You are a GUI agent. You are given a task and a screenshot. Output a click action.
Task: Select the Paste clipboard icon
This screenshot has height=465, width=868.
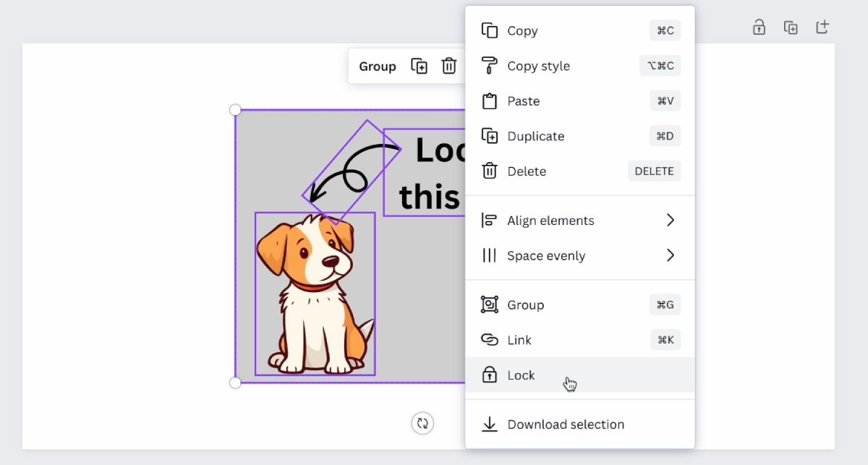(x=488, y=101)
